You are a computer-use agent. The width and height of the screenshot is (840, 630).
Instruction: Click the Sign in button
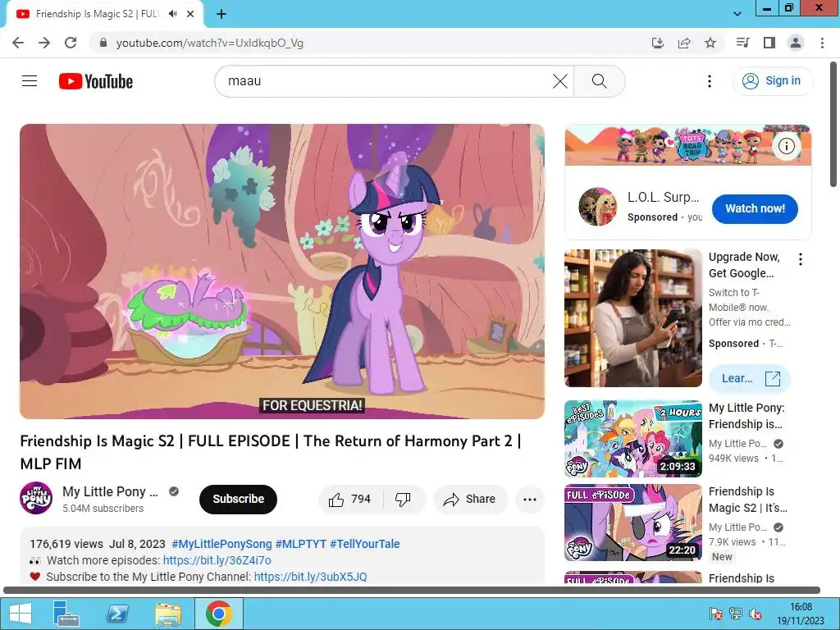pyautogui.click(x=772, y=81)
